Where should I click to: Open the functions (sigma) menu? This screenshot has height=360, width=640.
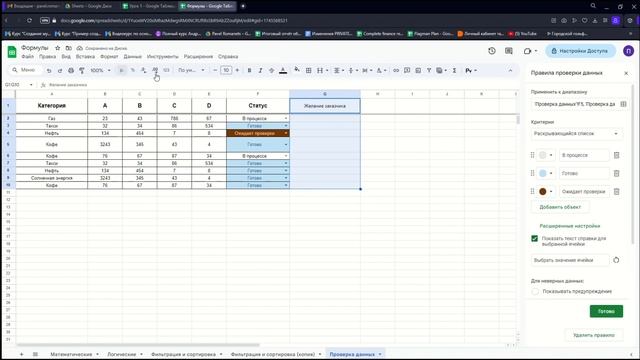click(x=454, y=71)
